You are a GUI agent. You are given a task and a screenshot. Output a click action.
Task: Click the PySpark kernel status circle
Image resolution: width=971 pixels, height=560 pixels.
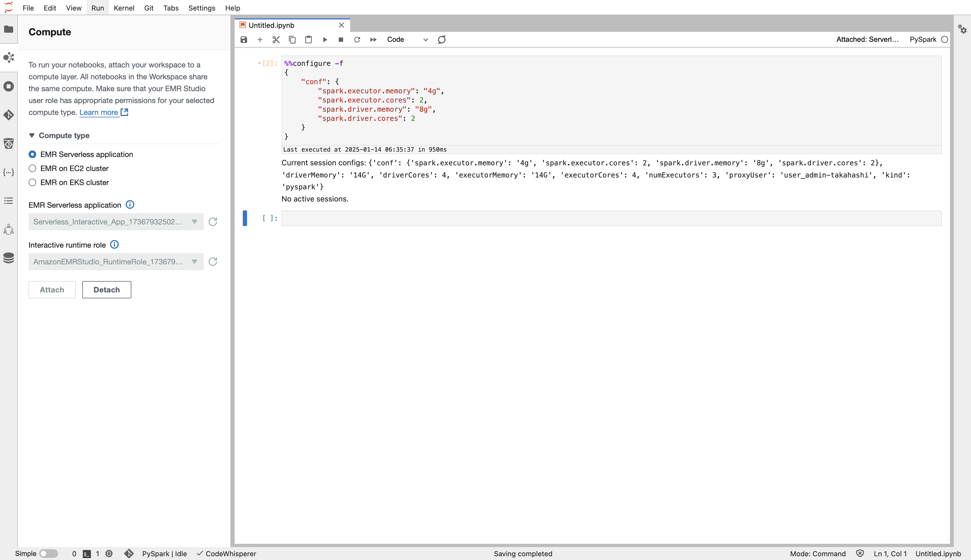[x=945, y=40]
